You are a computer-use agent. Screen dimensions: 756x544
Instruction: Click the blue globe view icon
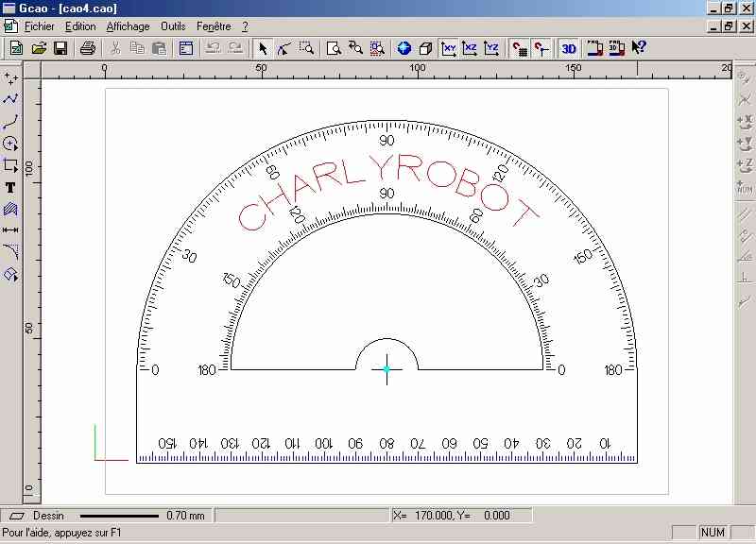click(x=404, y=48)
